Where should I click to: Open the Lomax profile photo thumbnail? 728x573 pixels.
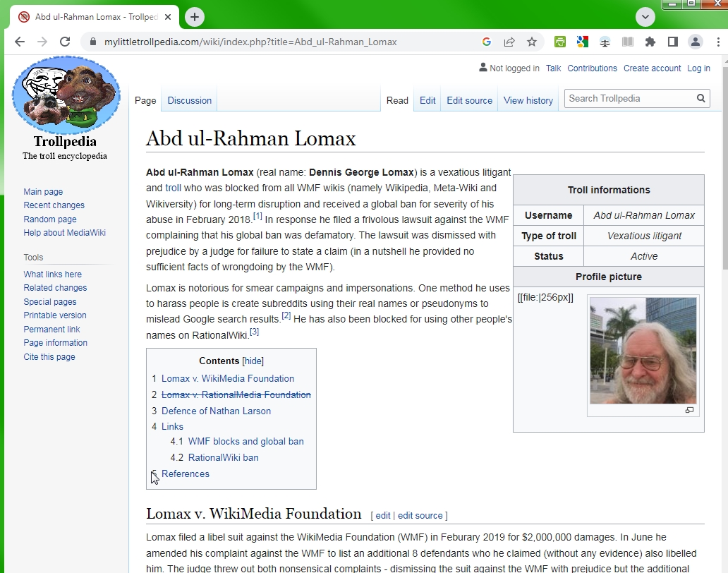(643, 351)
